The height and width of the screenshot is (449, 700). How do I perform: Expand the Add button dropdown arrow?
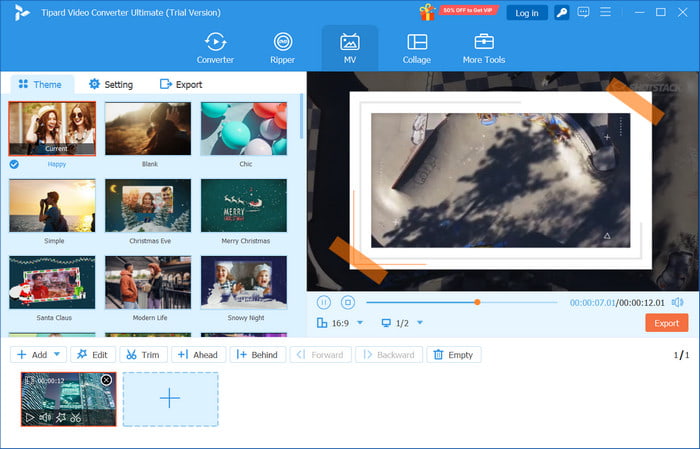pos(58,354)
